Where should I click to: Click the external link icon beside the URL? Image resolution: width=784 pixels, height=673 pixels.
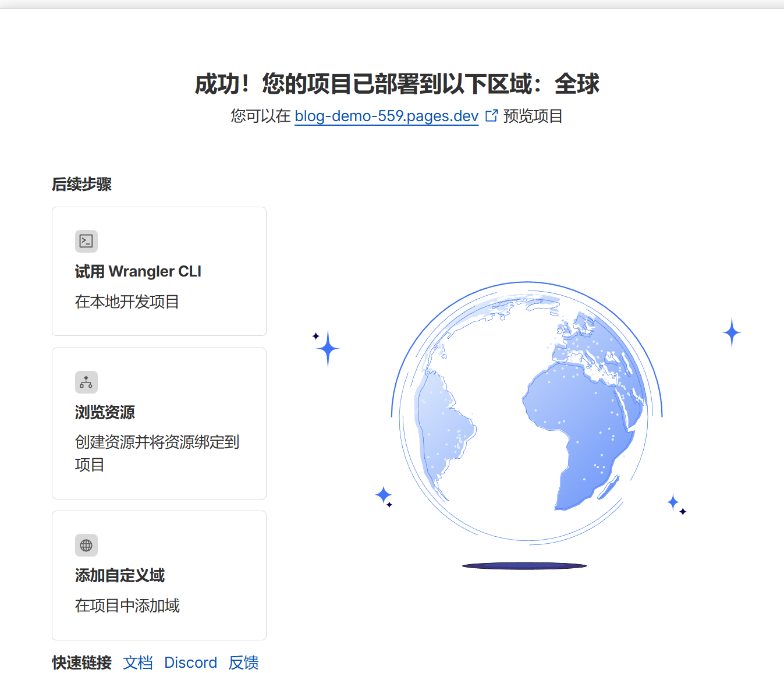coord(492,116)
